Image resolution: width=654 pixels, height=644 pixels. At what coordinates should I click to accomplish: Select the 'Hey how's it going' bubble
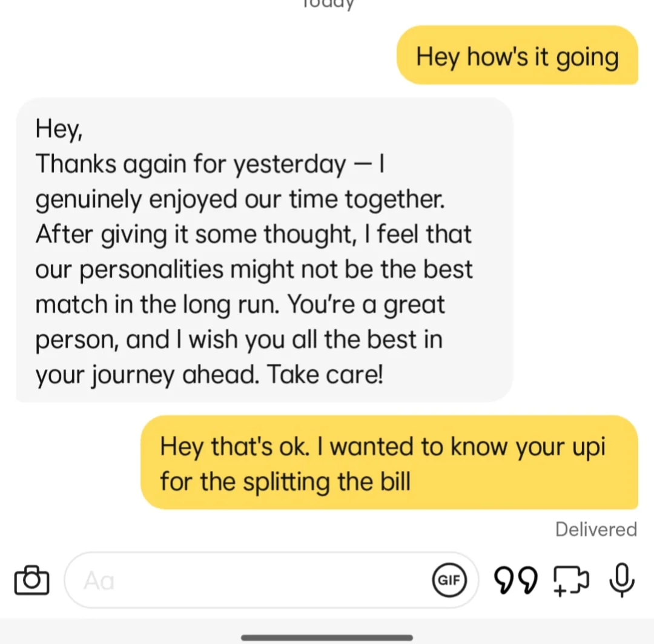point(517,55)
